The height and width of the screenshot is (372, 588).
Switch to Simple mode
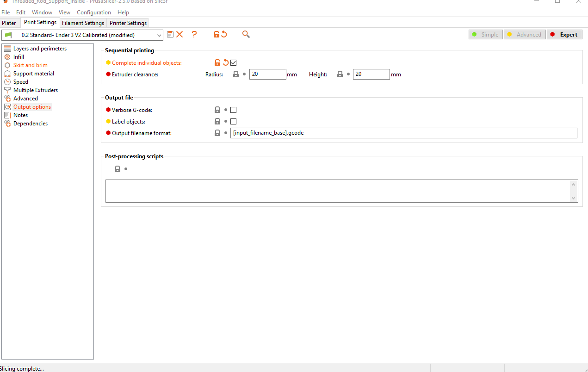point(485,34)
